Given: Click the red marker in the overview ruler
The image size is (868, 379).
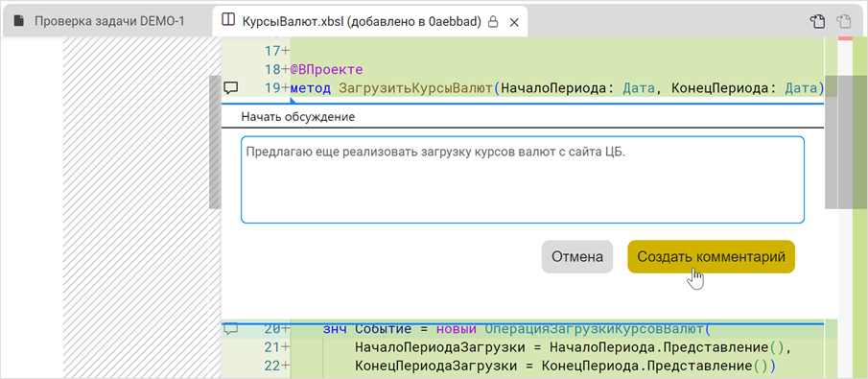Looking at the screenshot, I should point(845,38).
